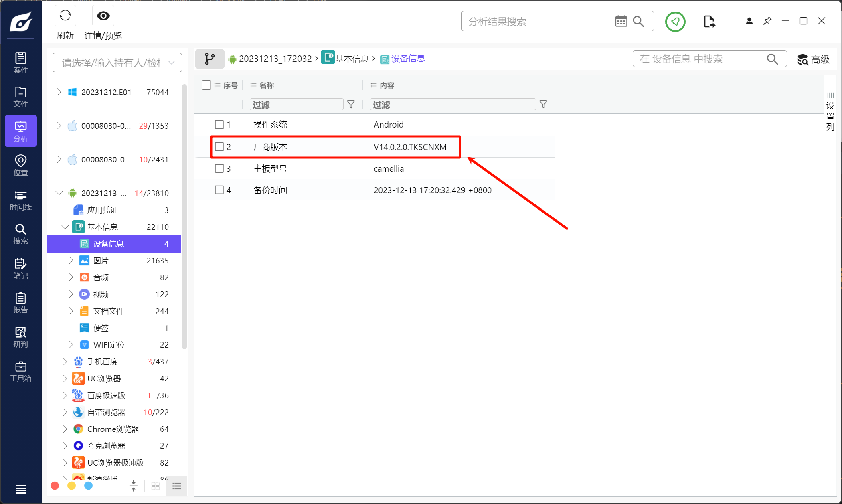The image size is (842, 504).
Task: Tick checkbox for 操作系统 row
Action: (x=219, y=125)
